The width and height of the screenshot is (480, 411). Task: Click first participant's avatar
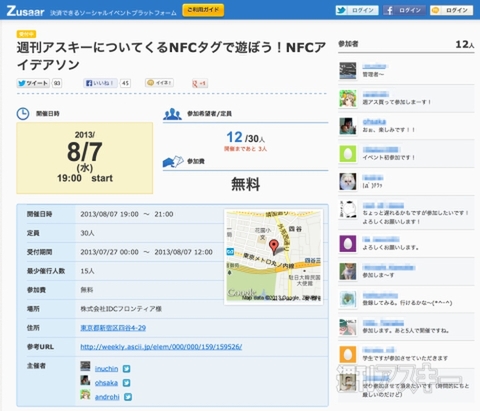pos(348,71)
